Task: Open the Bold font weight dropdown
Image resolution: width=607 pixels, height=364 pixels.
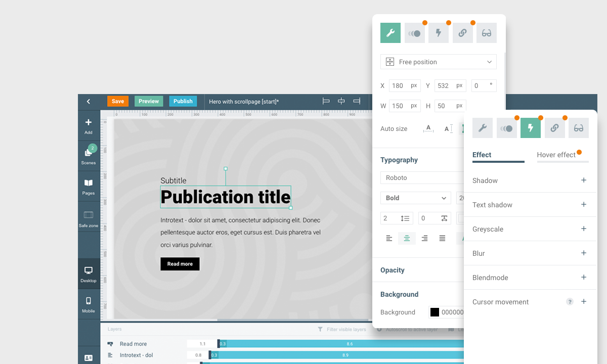Action: coord(416,198)
